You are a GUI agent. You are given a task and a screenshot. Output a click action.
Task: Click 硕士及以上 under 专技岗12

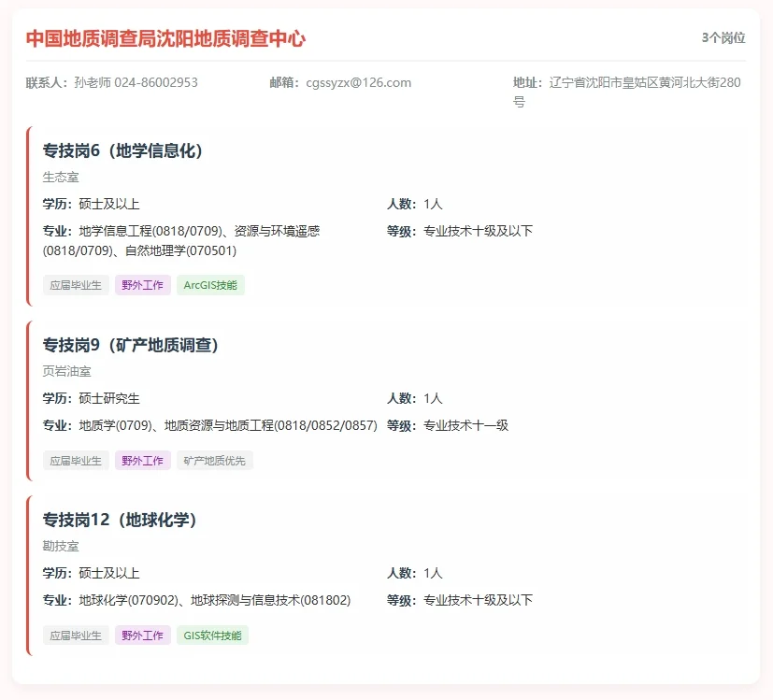(x=109, y=573)
